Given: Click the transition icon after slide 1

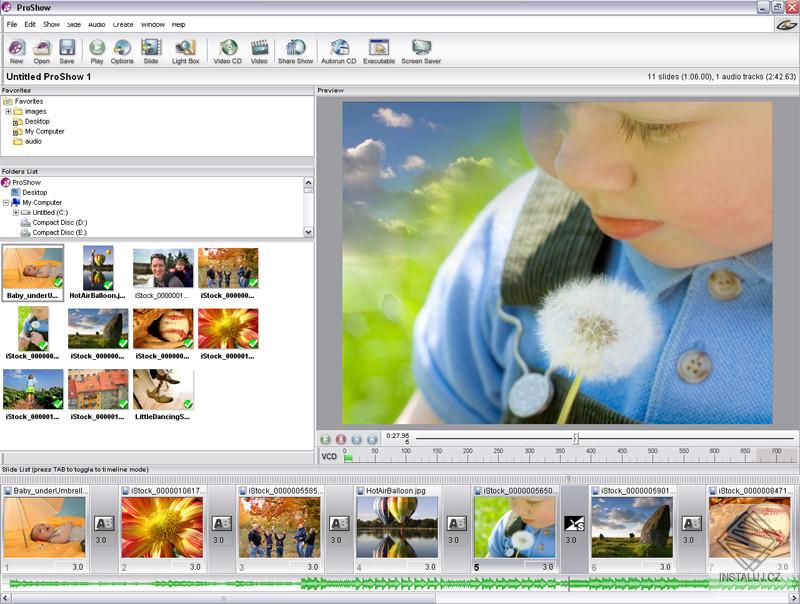Looking at the screenshot, I should (x=104, y=523).
